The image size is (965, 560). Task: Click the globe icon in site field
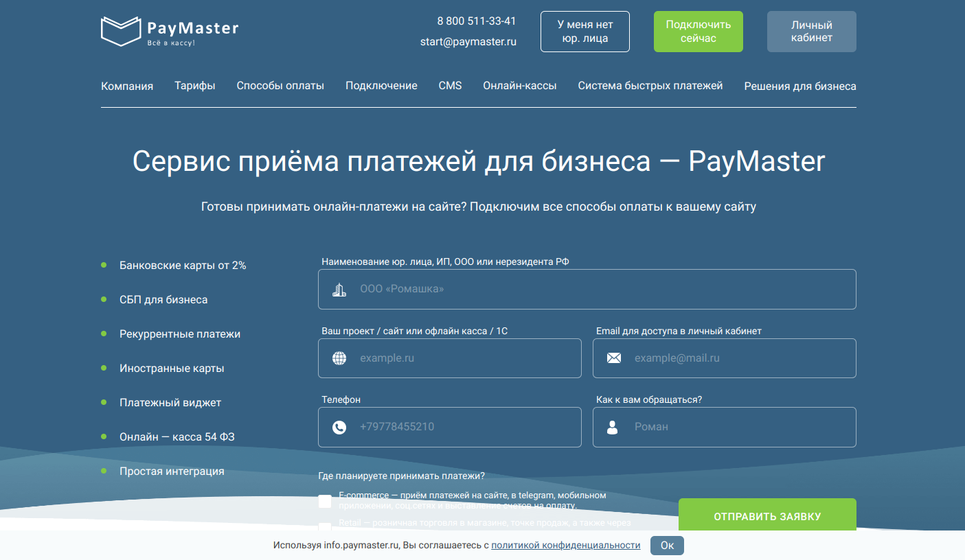click(339, 358)
